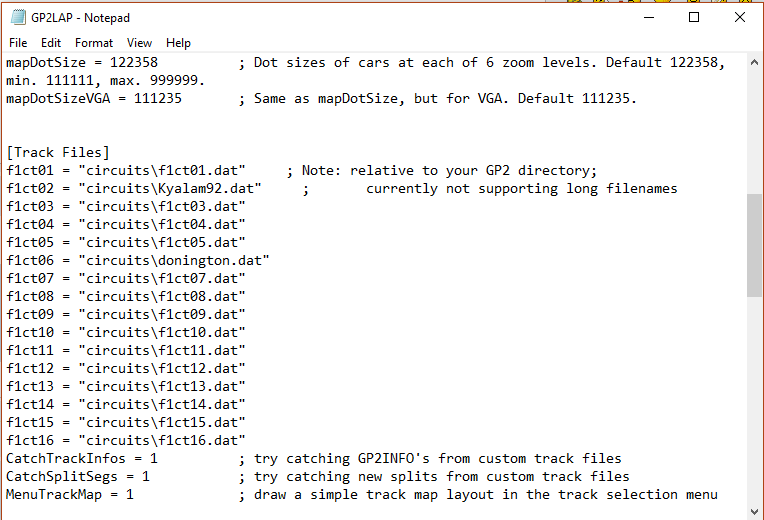The height and width of the screenshot is (520, 764).
Task: Close the GP2LAP Notepad window
Action: tap(740, 17)
